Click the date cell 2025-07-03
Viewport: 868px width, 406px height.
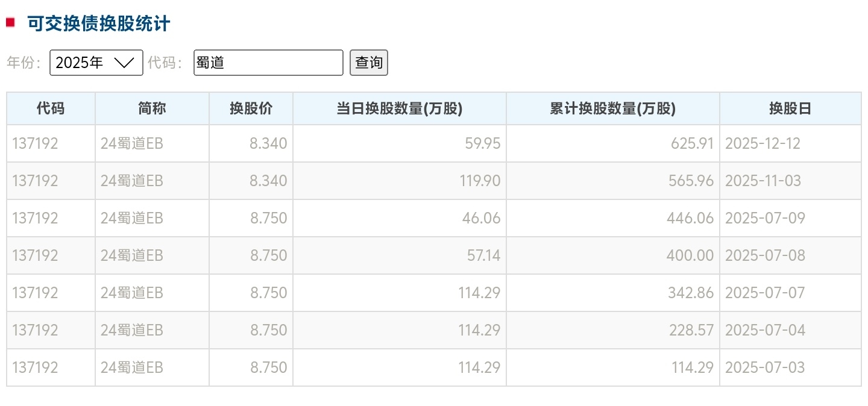pos(765,368)
